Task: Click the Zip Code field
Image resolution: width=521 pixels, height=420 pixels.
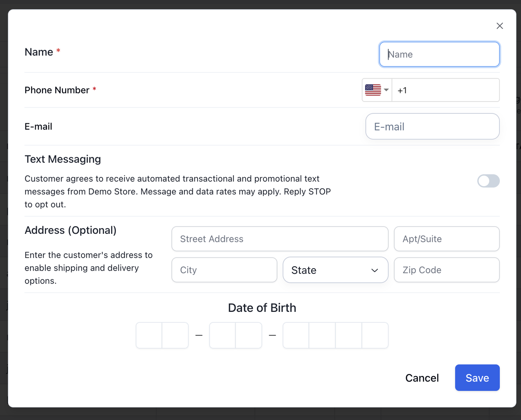Action: click(446, 270)
